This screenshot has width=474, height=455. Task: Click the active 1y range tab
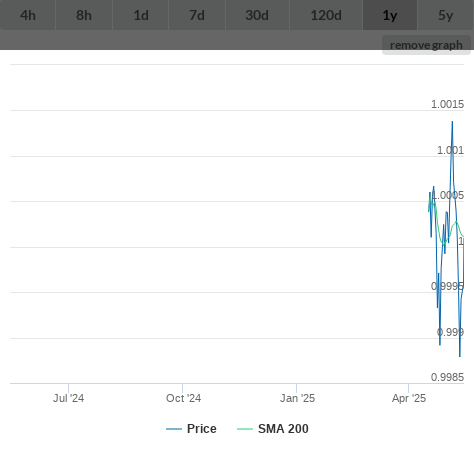pyautogui.click(x=390, y=15)
